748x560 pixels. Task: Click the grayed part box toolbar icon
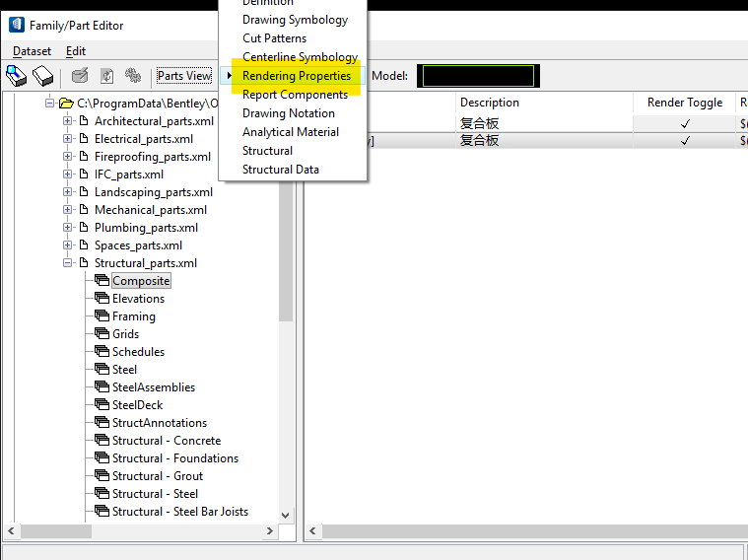pyautogui.click(x=80, y=76)
